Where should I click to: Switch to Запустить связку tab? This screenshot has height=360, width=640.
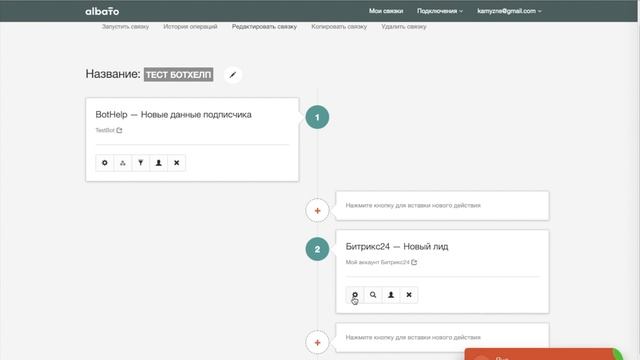coord(125,27)
